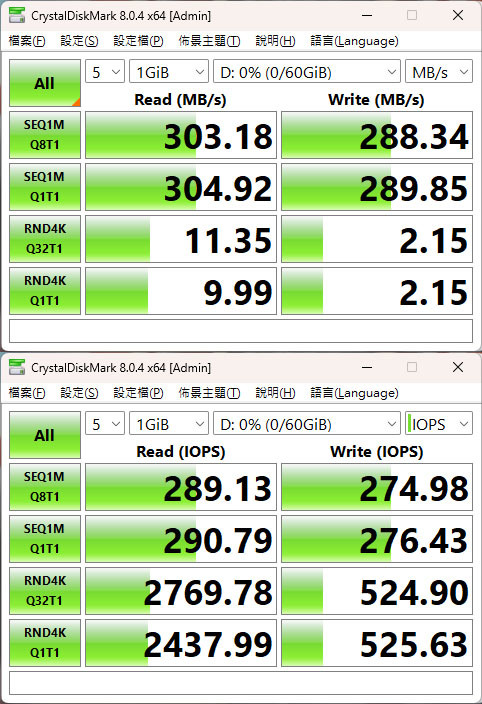Viewport: 482px width, 704px height.
Task: Open MB/s unit dropdown in top window
Action: click(439, 72)
